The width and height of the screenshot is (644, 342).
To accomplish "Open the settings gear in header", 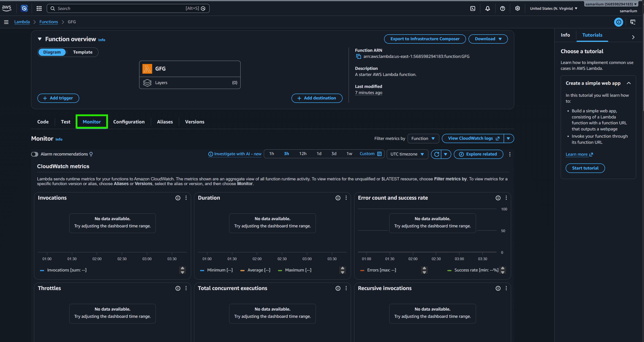I will [517, 9].
